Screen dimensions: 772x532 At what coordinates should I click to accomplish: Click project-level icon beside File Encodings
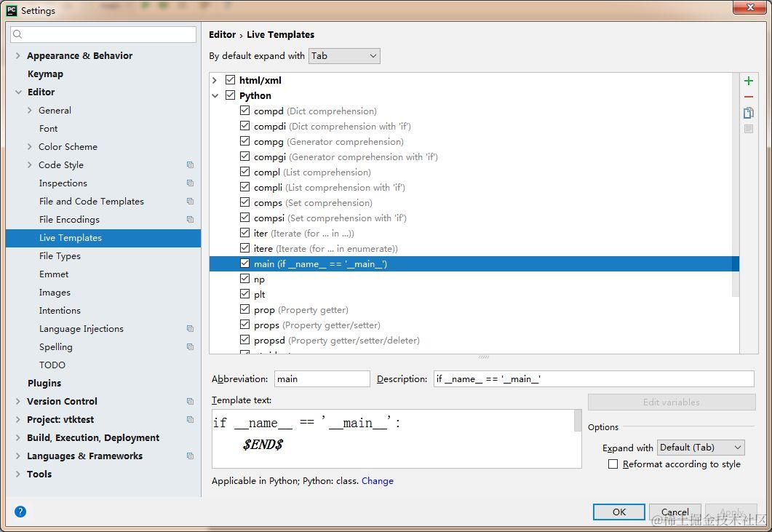pos(190,220)
